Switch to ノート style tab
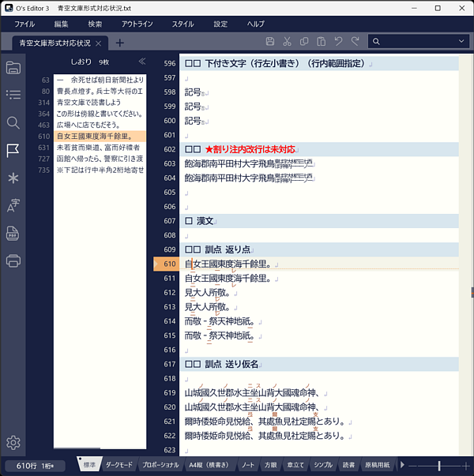The height and width of the screenshot is (476, 474). point(247,465)
